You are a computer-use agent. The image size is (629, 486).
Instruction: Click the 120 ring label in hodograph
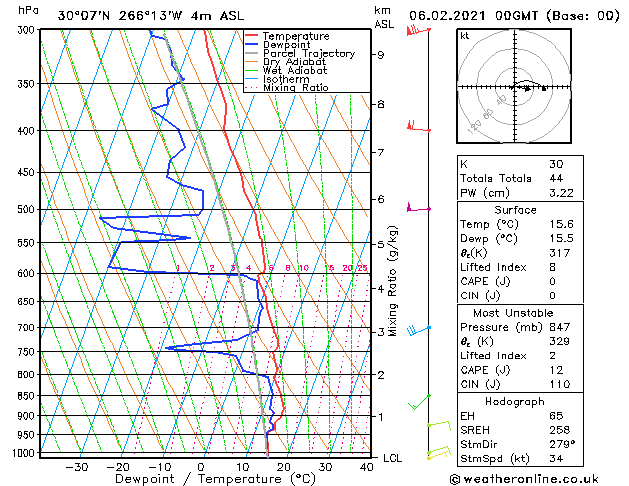pos(474,127)
